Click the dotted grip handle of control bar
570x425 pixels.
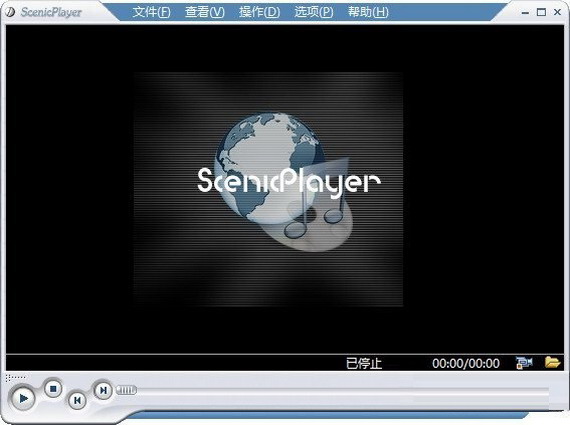coord(16,378)
